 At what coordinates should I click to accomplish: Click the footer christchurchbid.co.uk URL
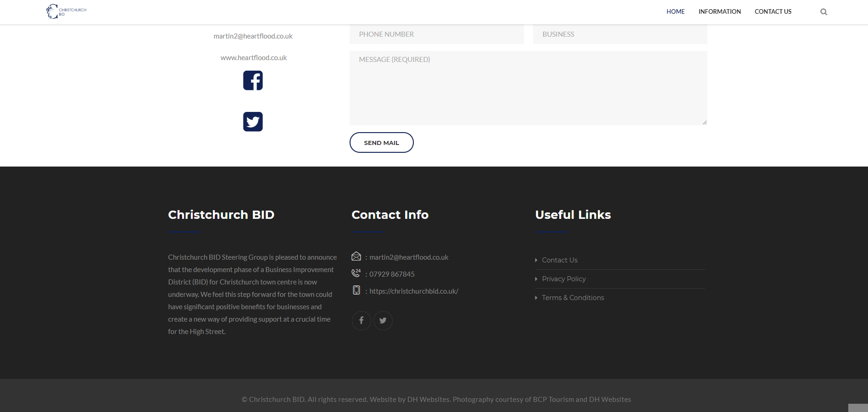coord(414,291)
